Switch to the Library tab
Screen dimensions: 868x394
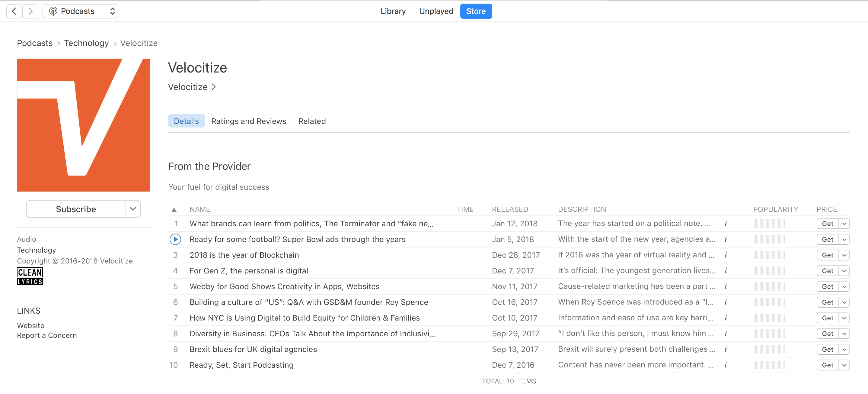click(x=393, y=11)
